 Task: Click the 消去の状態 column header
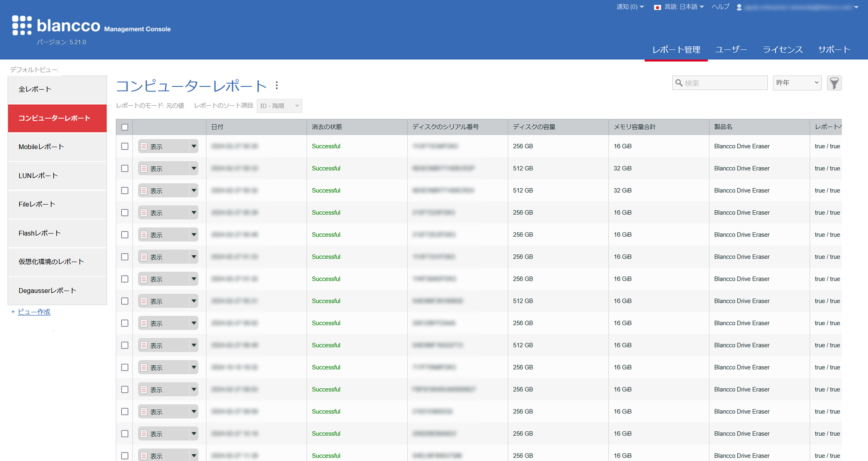(x=357, y=127)
